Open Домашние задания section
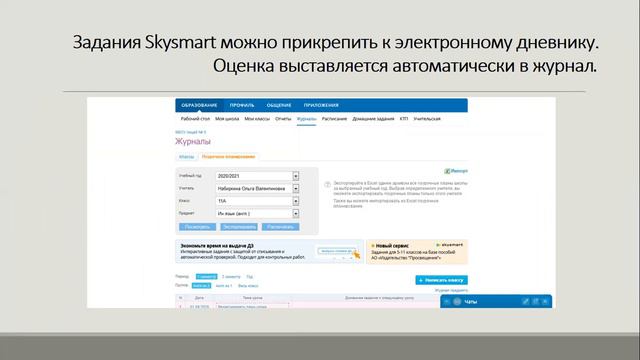Image resolution: width=640 pixels, height=360 pixels. click(373, 119)
